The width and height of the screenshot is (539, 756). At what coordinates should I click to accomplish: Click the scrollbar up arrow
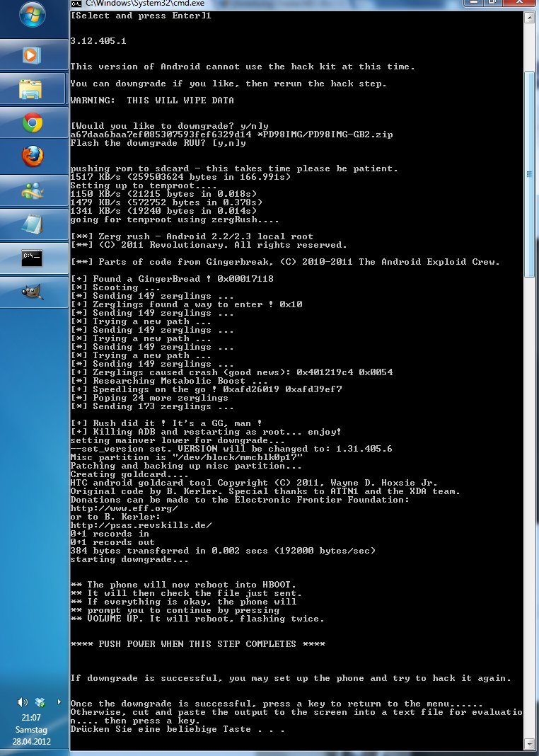[x=529, y=17]
